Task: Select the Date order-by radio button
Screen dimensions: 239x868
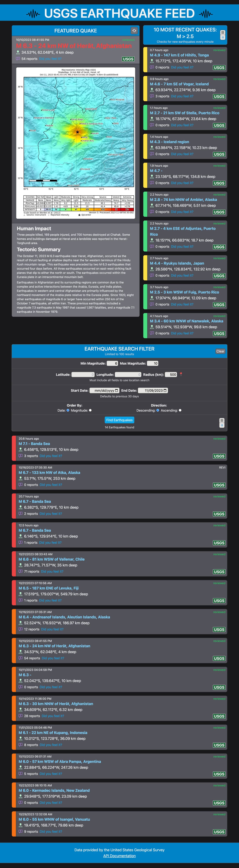Action: [x=68, y=410]
